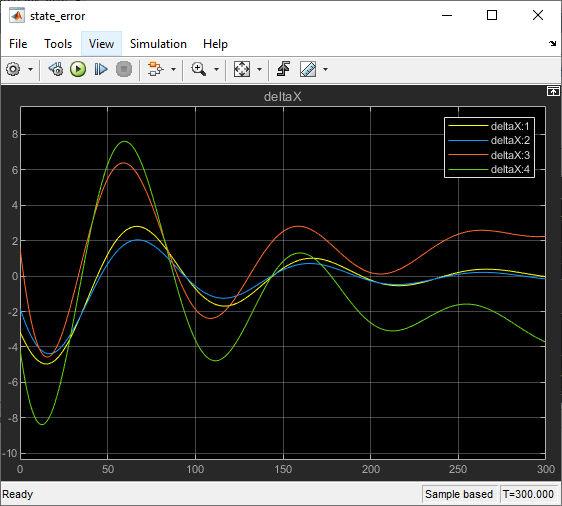
Task: Toggle the Cursor Measurements ruler icon
Action: [308, 69]
